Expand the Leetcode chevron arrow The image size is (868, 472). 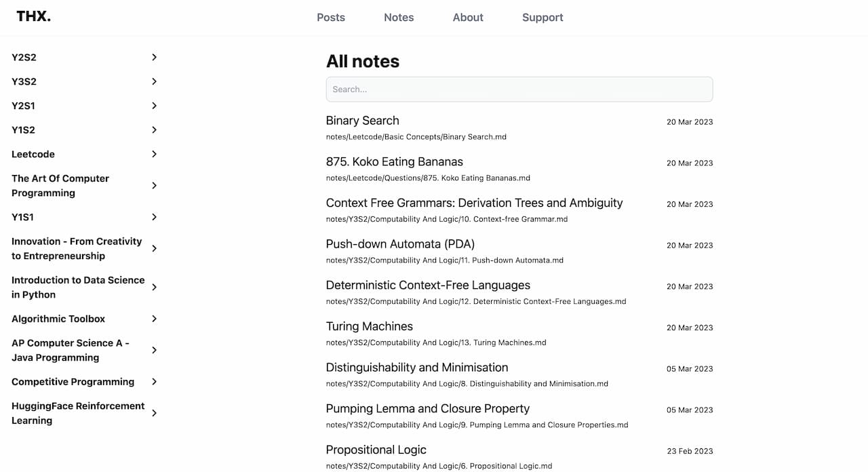[154, 154]
